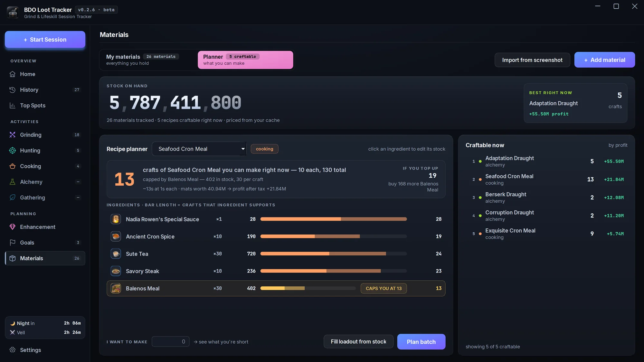Screen dimensions: 644x362
Task: Click the Alchemy flask icon
Action: point(13,182)
